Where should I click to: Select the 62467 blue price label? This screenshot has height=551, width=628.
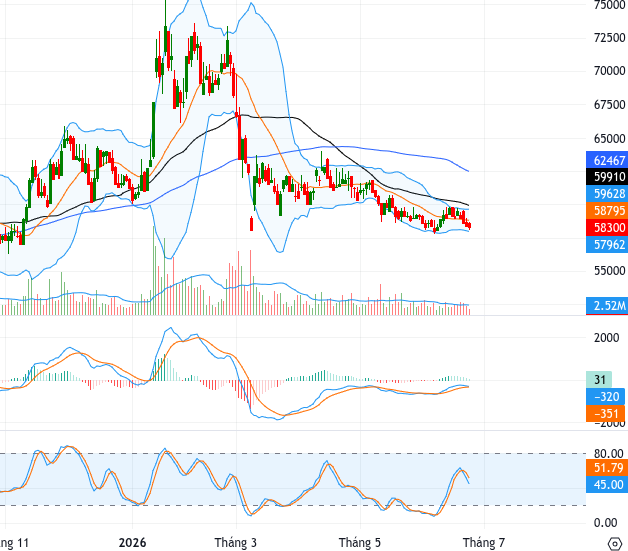[x=607, y=160]
